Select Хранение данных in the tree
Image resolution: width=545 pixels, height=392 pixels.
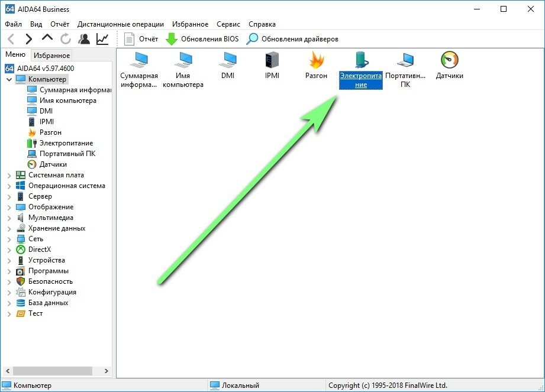coord(51,228)
